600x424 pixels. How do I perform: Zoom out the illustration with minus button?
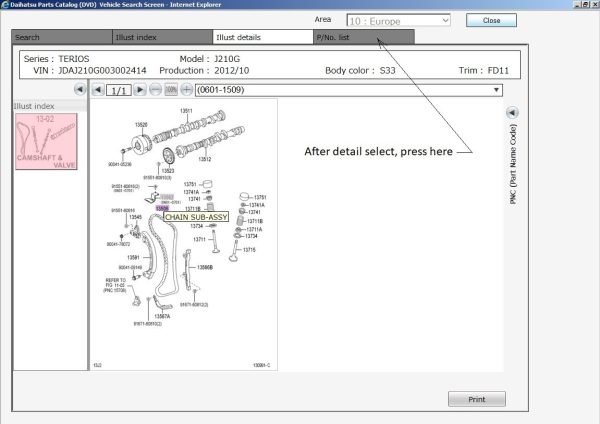[155, 90]
